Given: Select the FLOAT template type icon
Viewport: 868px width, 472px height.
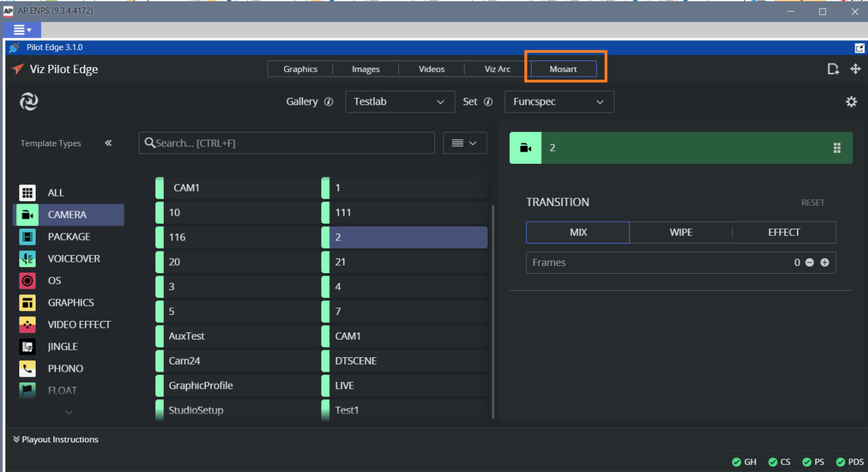Looking at the screenshot, I should click(x=27, y=390).
